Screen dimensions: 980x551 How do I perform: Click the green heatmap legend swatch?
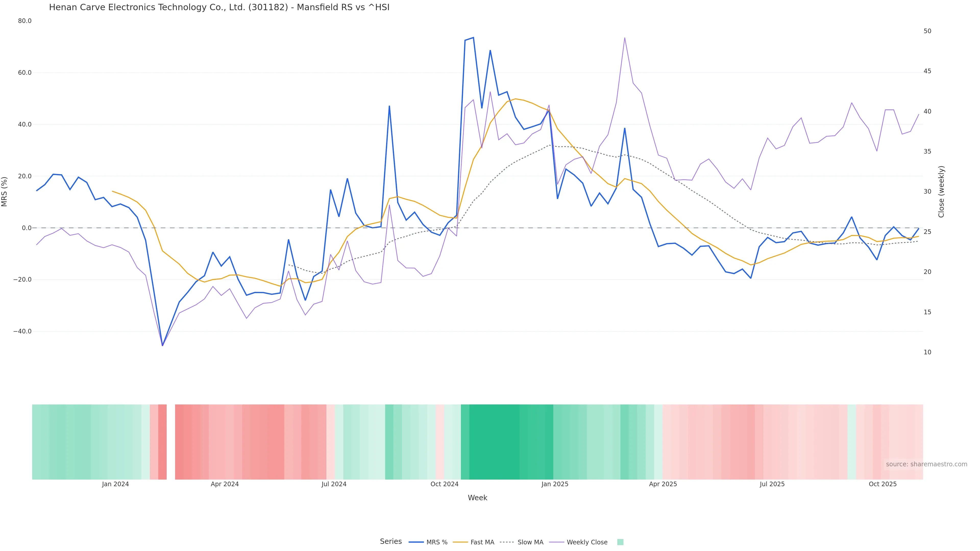tap(620, 542)
